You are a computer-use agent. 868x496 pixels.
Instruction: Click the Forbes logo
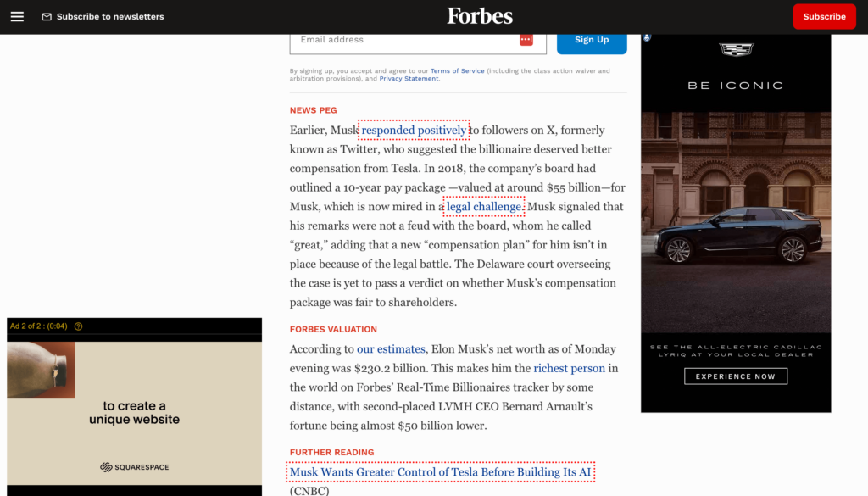[480, 16]
